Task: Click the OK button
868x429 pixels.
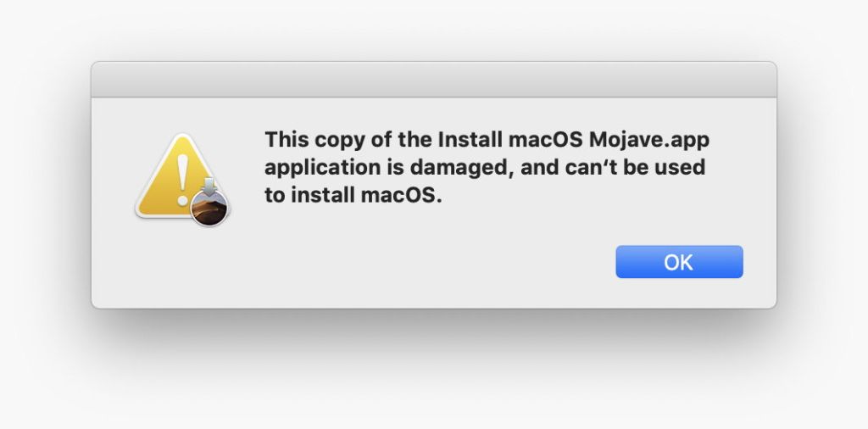Action: click(679, 262)
